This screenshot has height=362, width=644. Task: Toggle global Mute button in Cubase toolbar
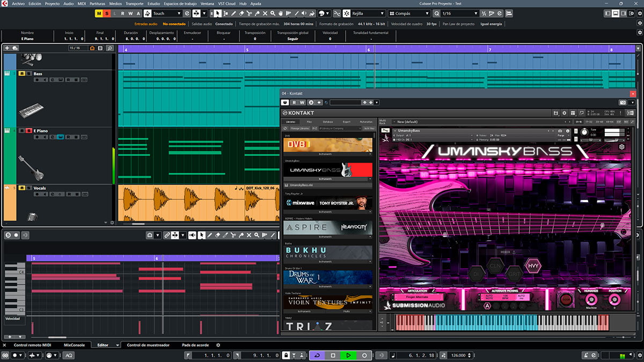pyautogui.click(x=99, y=13)
